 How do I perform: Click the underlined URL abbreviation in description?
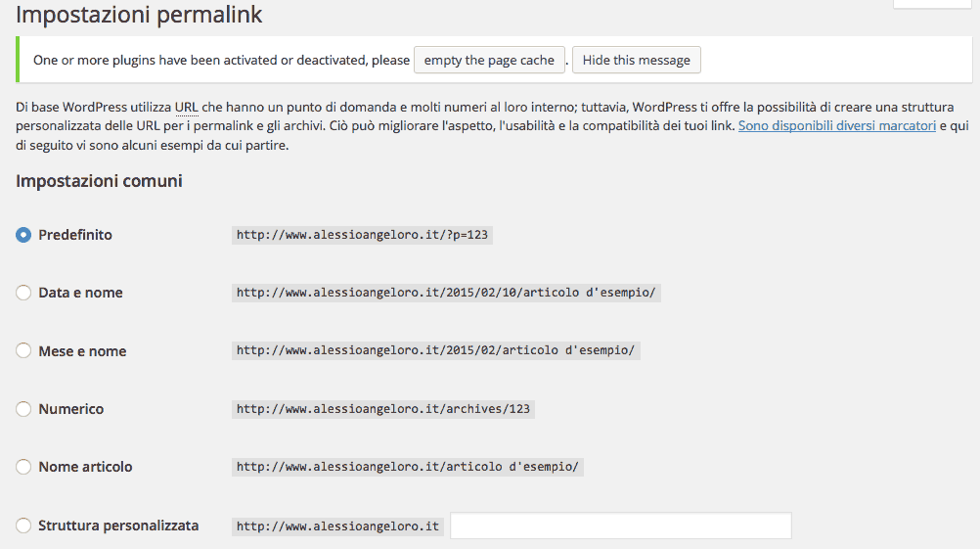point(186,107)
